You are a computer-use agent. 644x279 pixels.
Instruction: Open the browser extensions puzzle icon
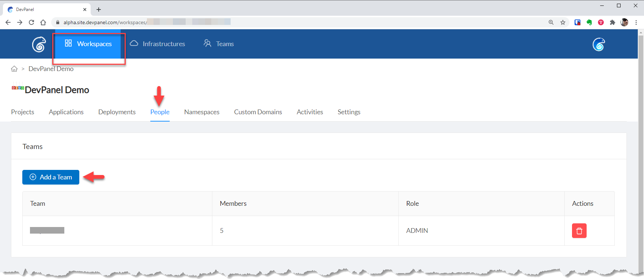click(613, 22)
